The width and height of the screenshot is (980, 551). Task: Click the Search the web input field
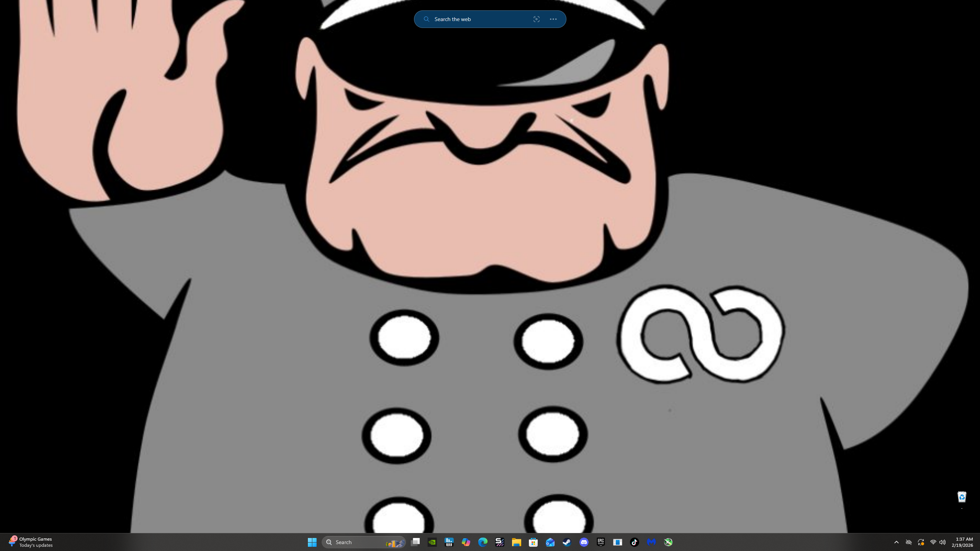479,19
